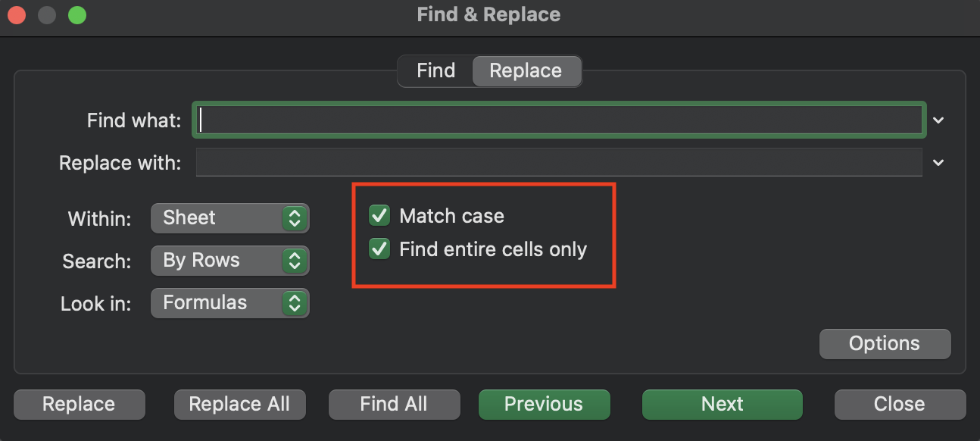
Task: Select the Replace tab
Action: tap(526, 70)
